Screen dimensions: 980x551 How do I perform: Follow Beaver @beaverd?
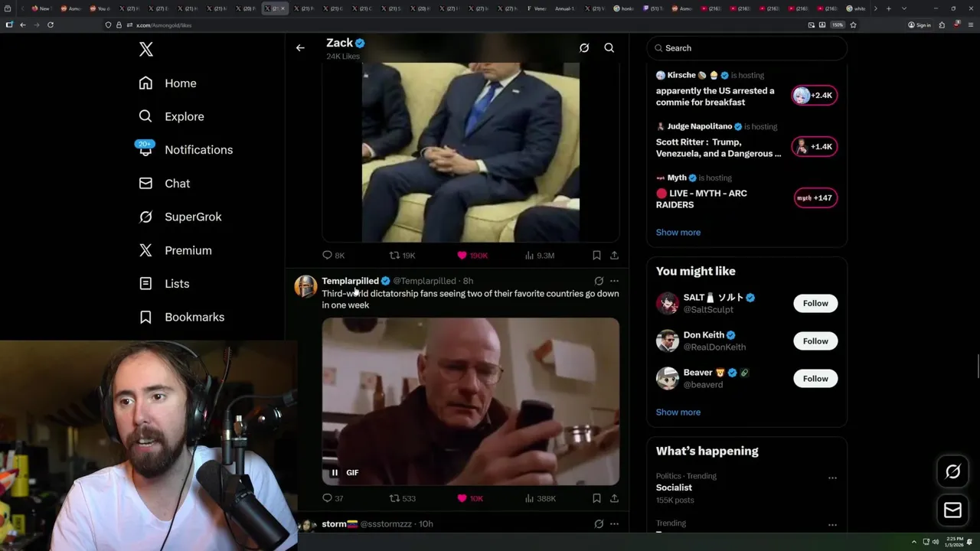click(815, 379)
